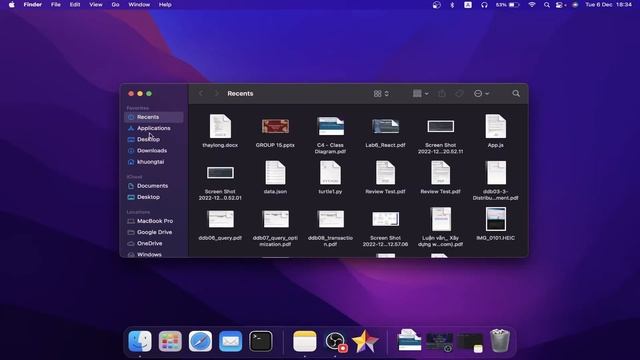Open OBS from the Dock

(x=336, y=341)
